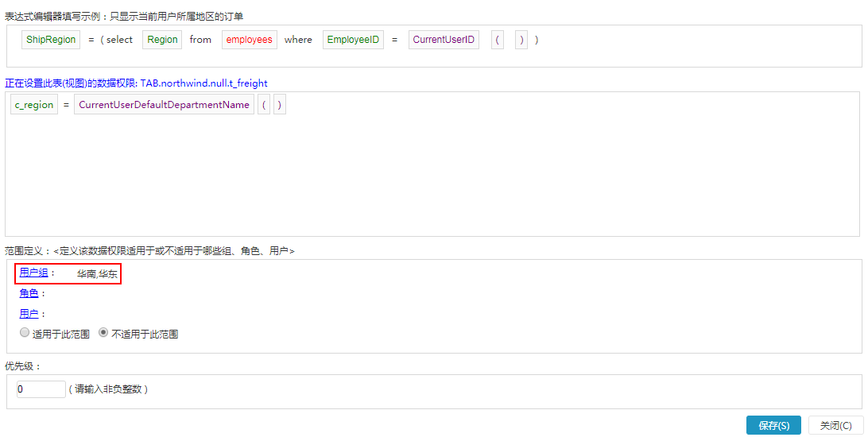Select the 适用于此范围 radio button

pyautogui.click(x=25, y=333)
